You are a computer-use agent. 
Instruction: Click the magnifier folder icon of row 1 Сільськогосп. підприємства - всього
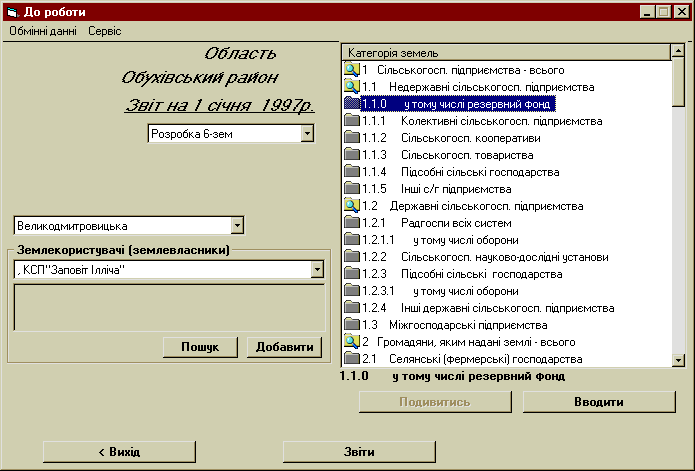click(x=351, y=70)
